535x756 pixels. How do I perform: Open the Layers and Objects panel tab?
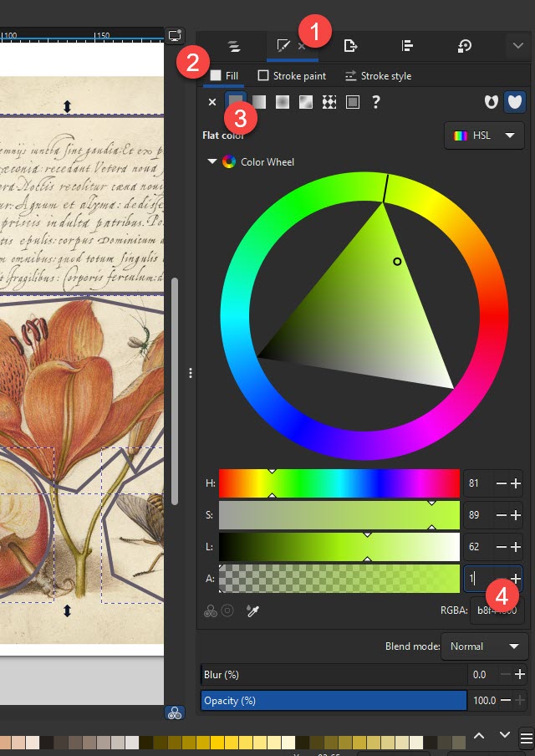(234, 47)
